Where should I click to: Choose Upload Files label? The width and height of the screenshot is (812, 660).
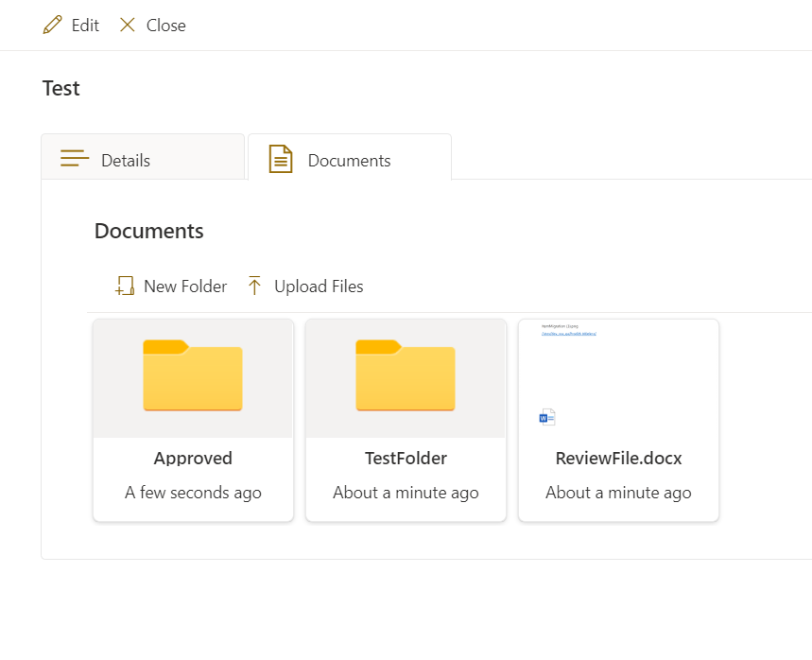pyautogui.click(x=319, y=287)
